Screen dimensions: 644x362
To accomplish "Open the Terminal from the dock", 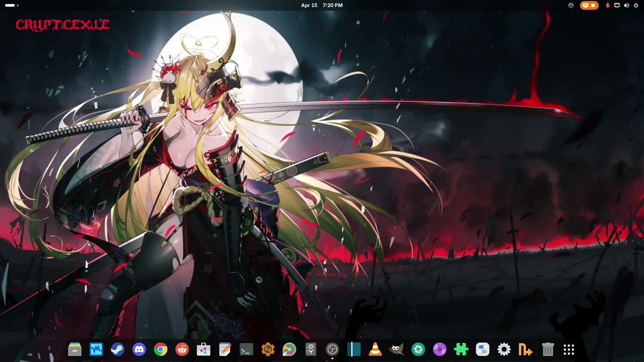I will [247, 349].
